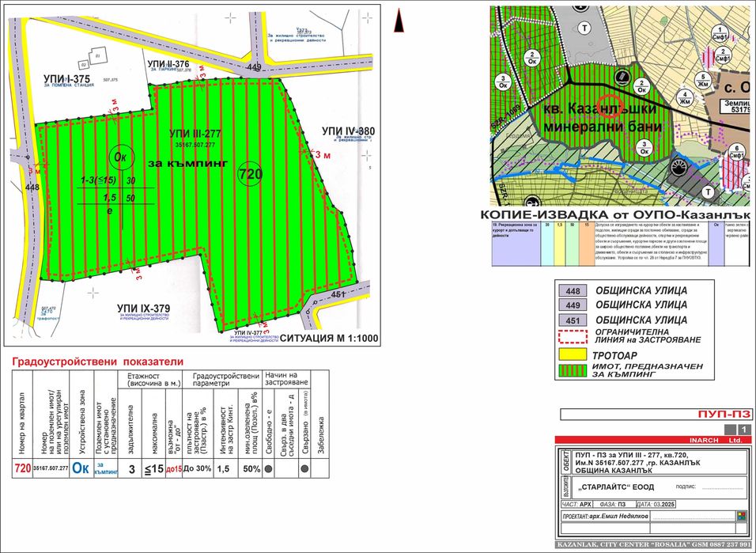Screen dimensions: 756x553
Task: Click the УПИ III-277 parcel label on the map
Action: click(x=195, y=134)
